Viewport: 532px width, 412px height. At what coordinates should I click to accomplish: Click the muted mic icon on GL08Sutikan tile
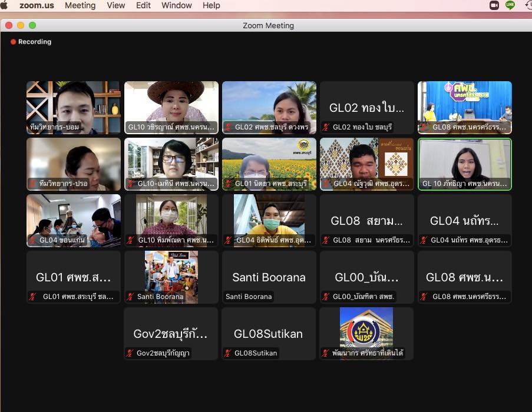pos(228,353)
